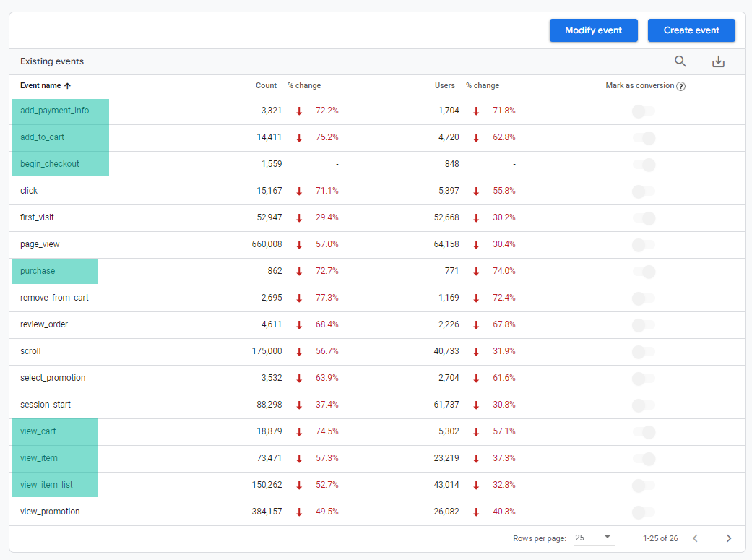Click add_to_cart count 14,411
The height and width of the screenshot is (560, 752).
click(269, 137)
